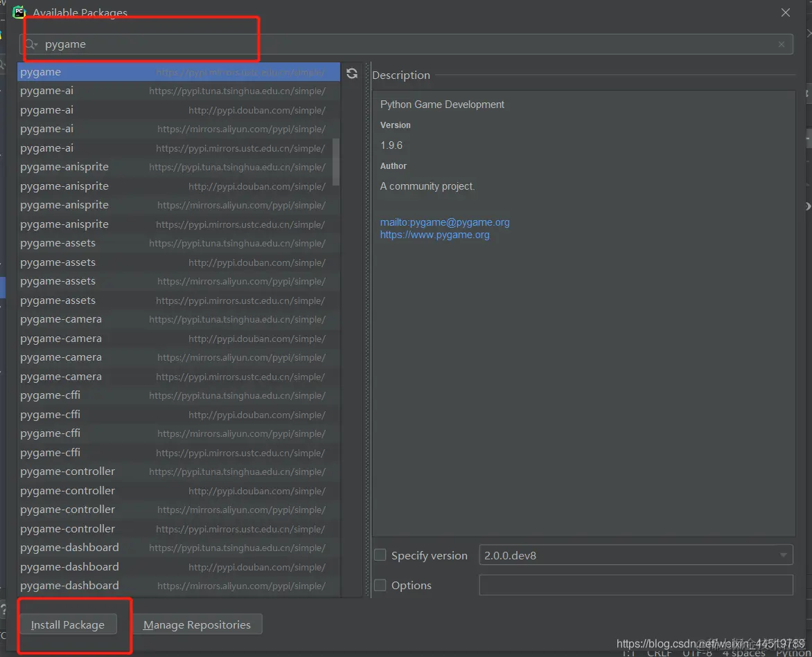Select pygame-ai from the aliyun mirror
This screenshot has width=812, height=657.
[179, 129]
